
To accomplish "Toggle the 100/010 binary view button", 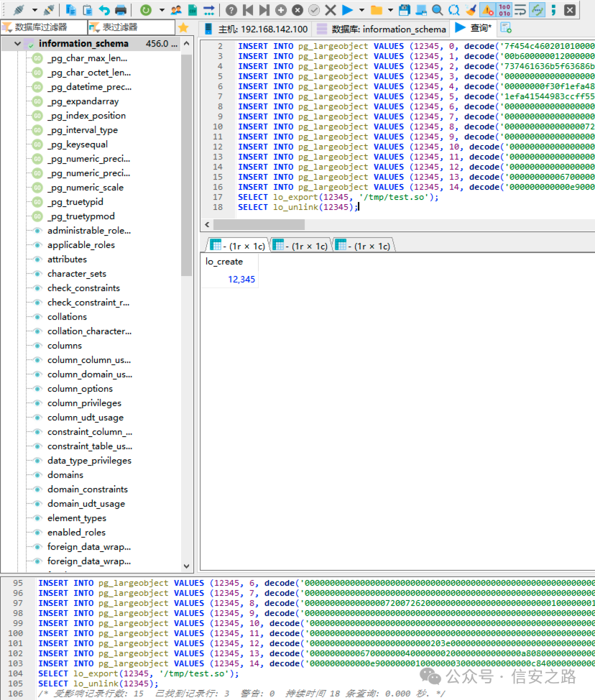I will (504, 10).
